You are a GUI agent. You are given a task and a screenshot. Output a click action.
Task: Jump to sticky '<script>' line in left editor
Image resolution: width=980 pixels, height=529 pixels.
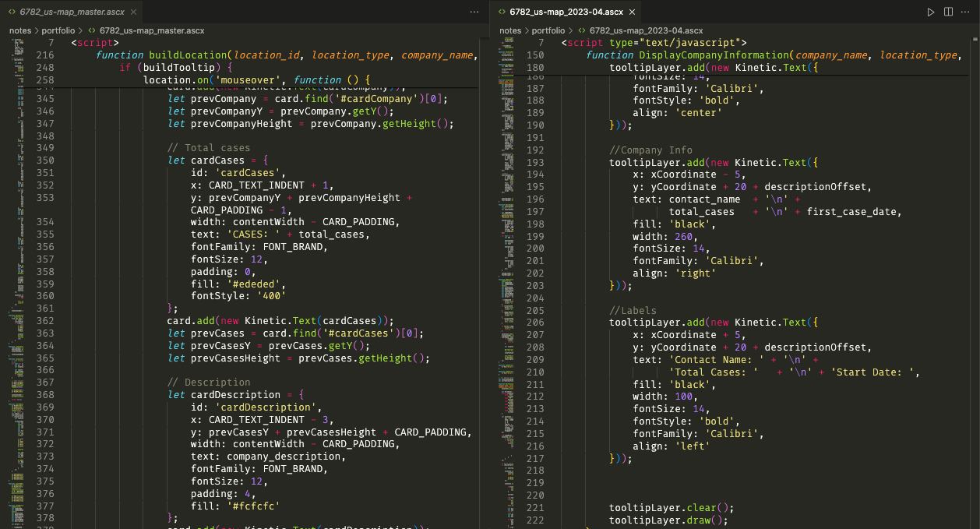tap(95, 43)
